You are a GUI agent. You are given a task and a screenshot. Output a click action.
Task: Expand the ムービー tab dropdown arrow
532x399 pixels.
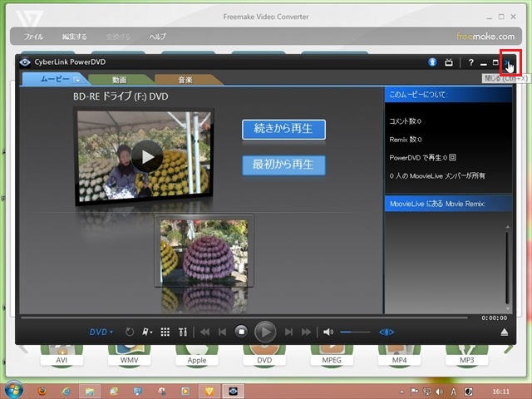[77, 80]
